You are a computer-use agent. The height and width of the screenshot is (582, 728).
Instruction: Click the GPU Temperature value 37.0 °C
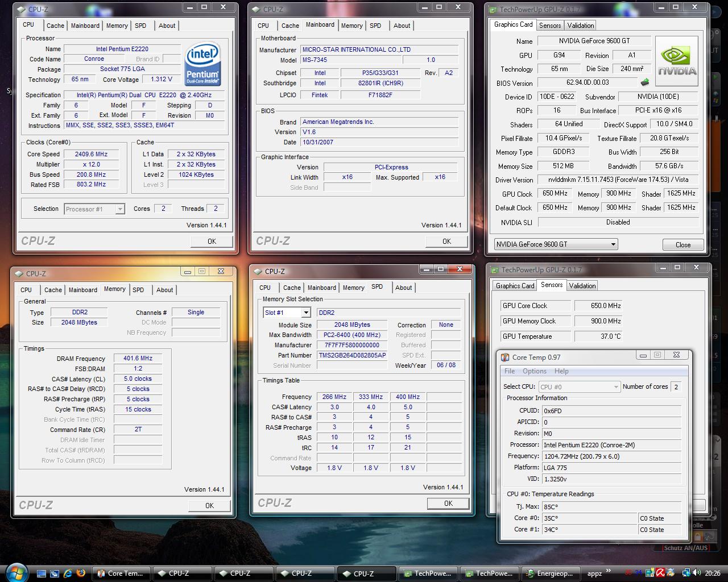(598, 336)
